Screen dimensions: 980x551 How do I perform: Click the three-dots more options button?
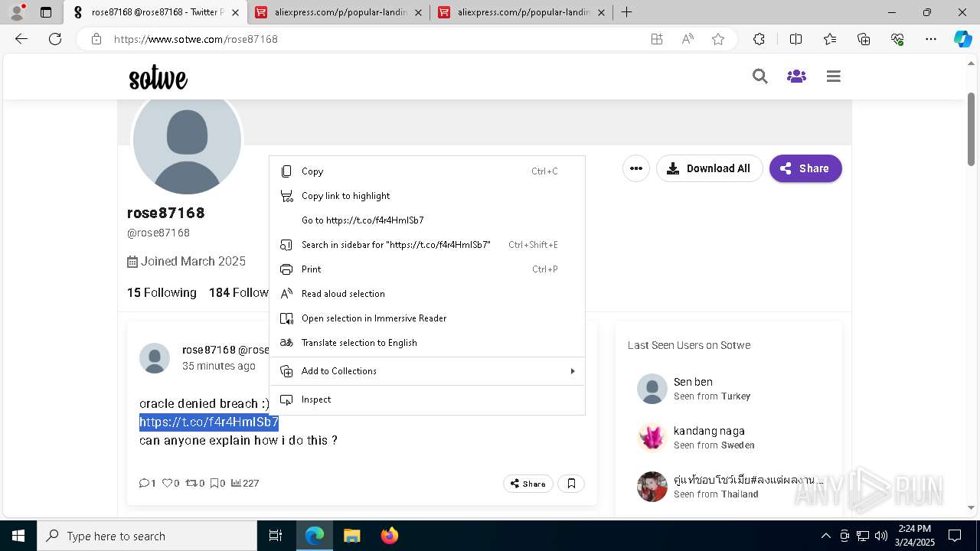coord(636,168)
